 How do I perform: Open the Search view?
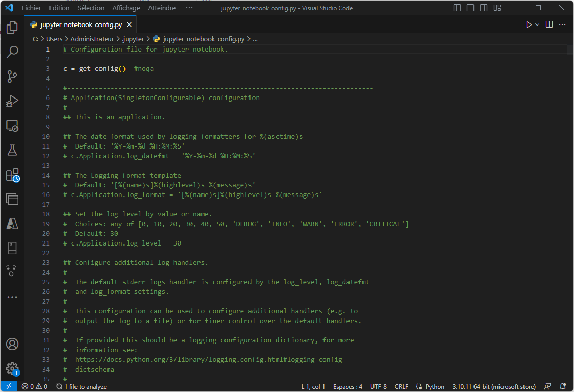coord(12,52)
